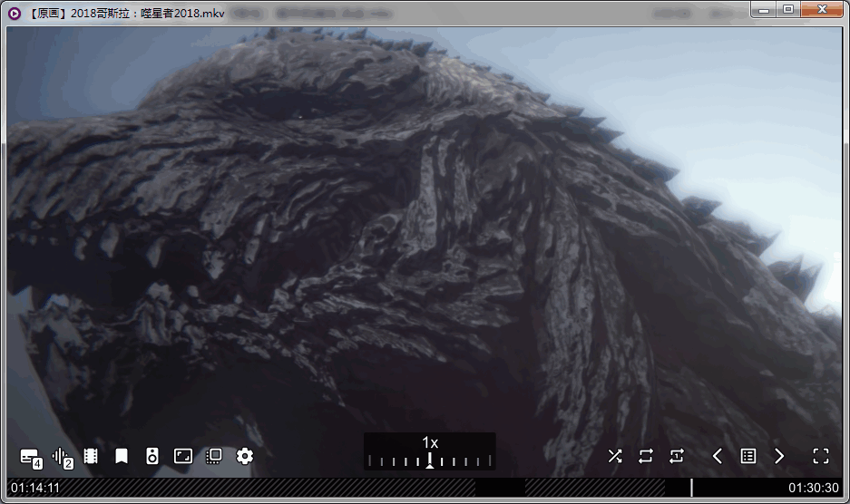Open the settings gear

(244, 456)
